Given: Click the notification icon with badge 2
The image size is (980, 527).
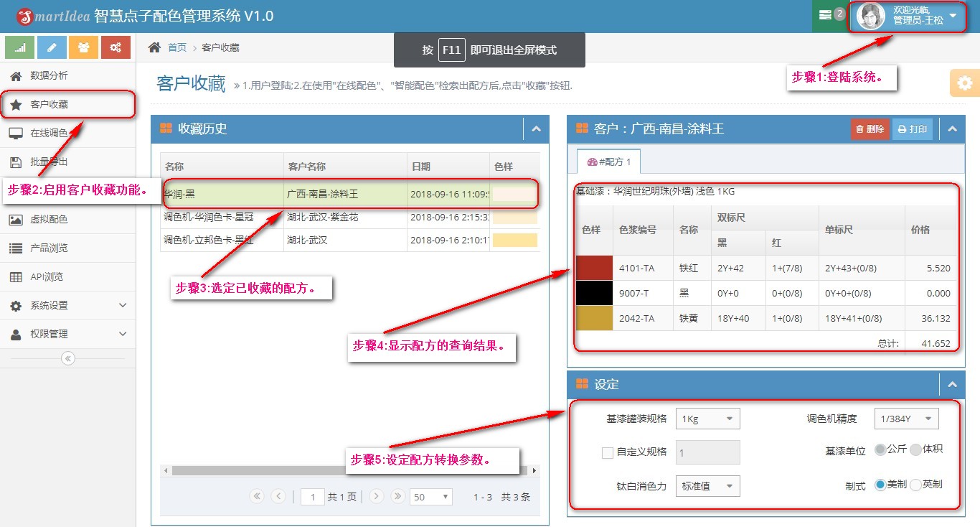Looking at the screenshot, I should click(x=830, y=15).
